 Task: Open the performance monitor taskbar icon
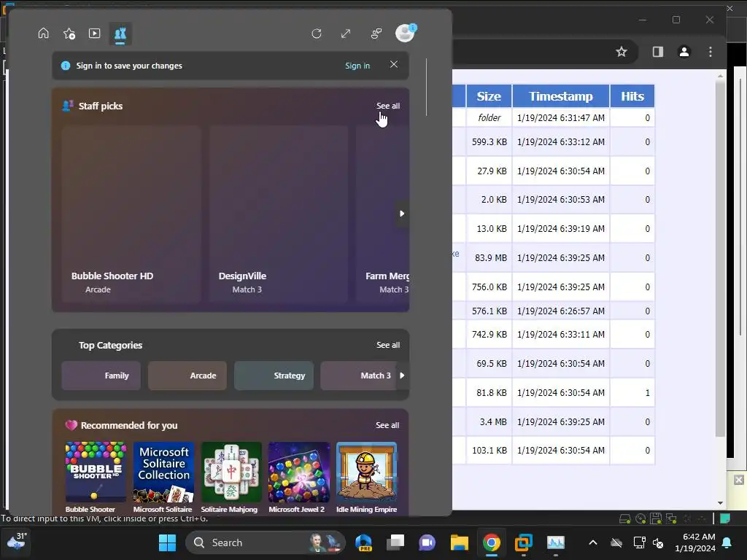pyautogui.click(x=555, y=542)
